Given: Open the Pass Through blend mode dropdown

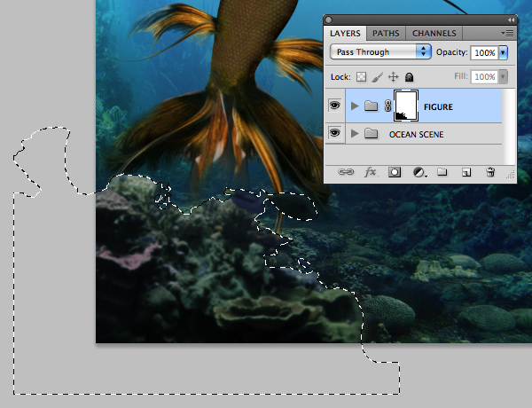Looking at the screenshot, I should pos(380,52).
